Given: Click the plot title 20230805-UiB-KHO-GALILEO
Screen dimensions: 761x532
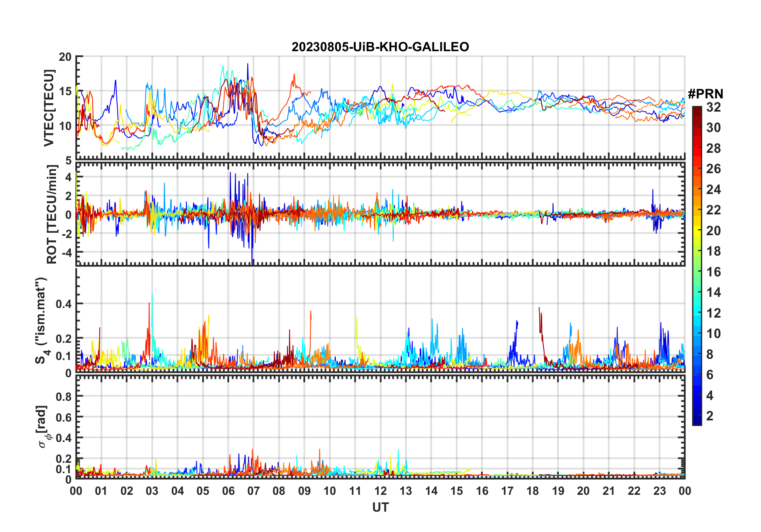Looking at the screenshot, I should pyautogui.click(x=380, y=47).
